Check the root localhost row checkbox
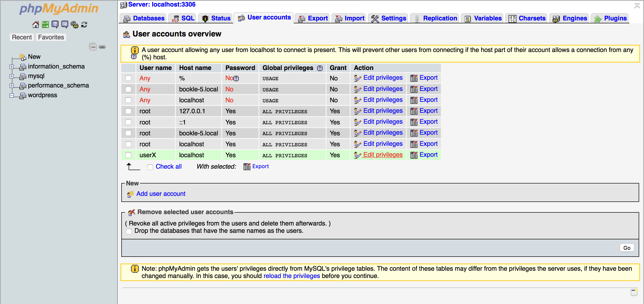This screenshot has height=304, width=644. (128, 144)
